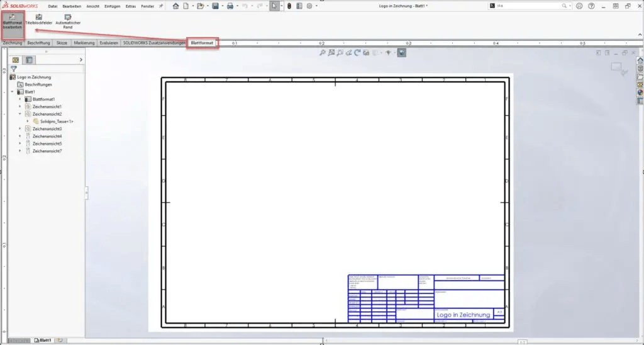This screenshot has width=644, height=345.
Task: Collapse the Blatt1 tree node
Action: 13,92
